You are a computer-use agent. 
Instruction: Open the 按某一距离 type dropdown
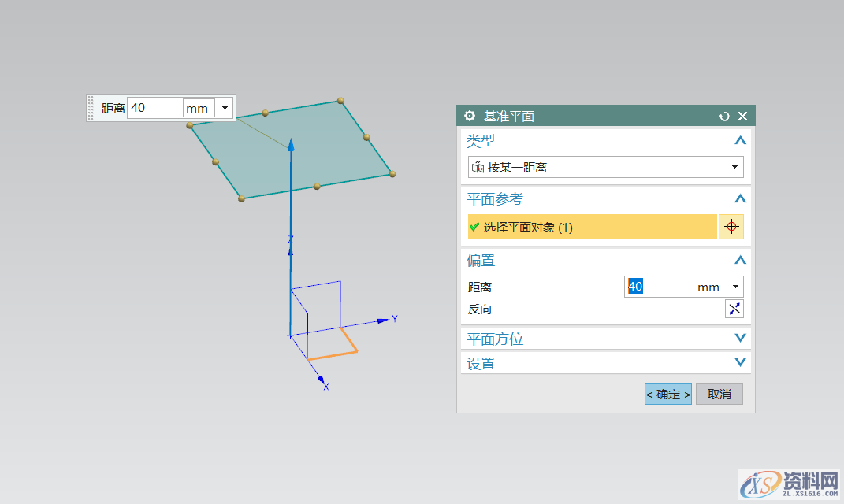click(x=734, y=167)
